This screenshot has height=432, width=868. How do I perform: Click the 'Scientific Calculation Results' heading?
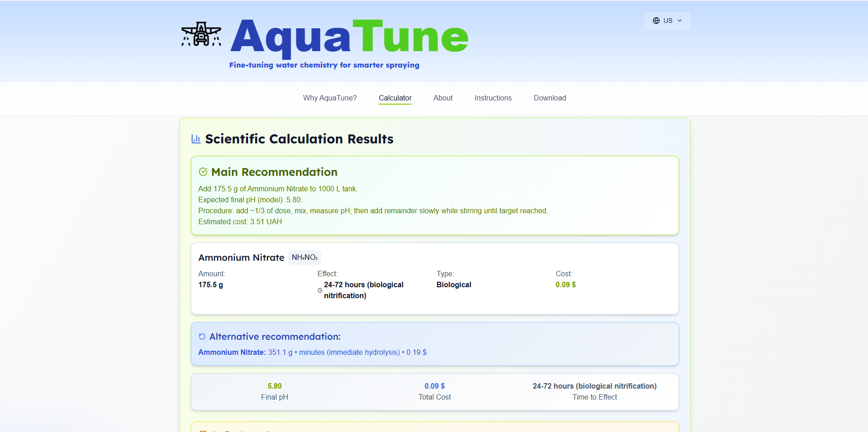tap(299, 139)
